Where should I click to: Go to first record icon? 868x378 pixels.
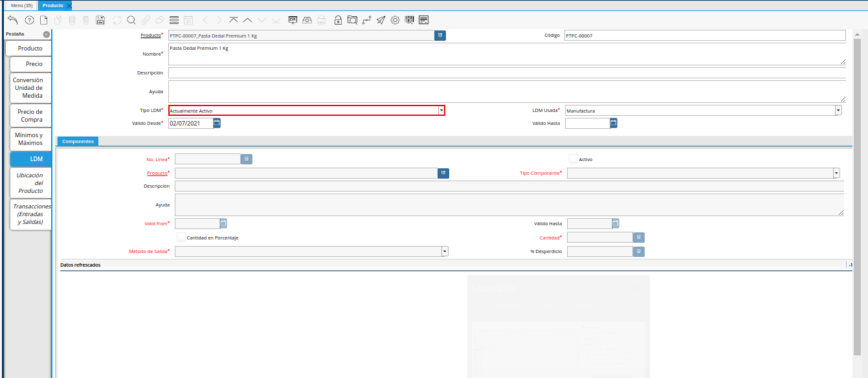point(234,20)
